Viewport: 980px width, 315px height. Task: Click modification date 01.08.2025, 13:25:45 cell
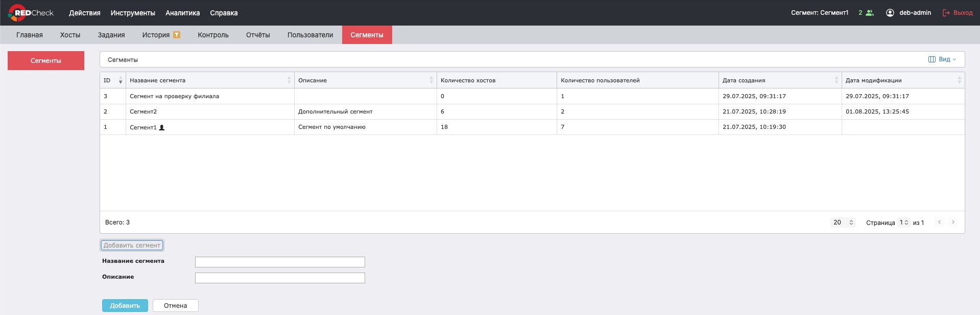click(x=903, y=111)
